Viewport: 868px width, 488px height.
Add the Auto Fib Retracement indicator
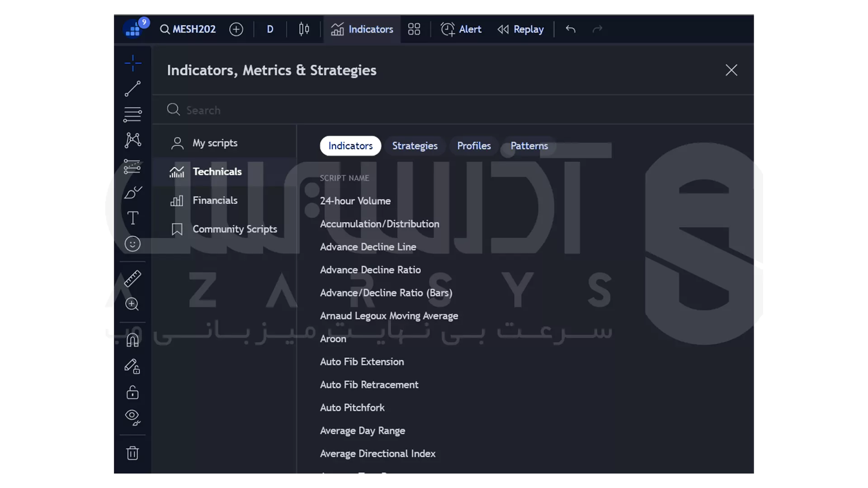tap(369, 385)
